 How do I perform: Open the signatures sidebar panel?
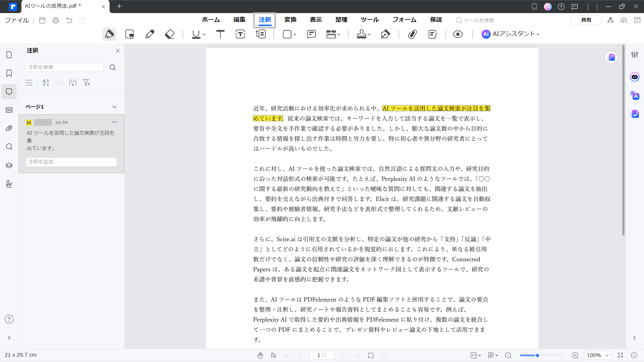pos(9,184)
